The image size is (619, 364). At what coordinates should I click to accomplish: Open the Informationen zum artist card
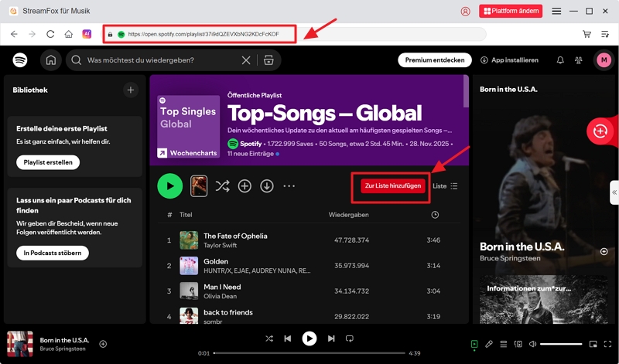(x=543, y=299)
